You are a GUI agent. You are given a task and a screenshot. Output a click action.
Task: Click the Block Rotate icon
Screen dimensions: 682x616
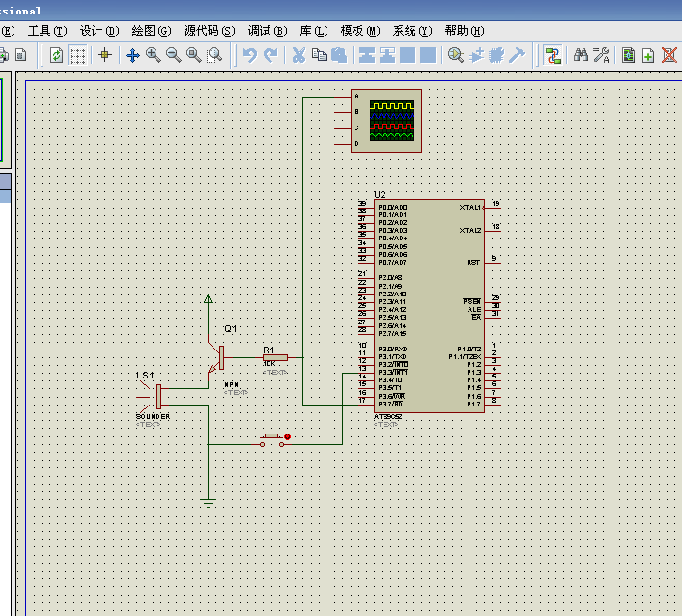click(x=408, y=55)
